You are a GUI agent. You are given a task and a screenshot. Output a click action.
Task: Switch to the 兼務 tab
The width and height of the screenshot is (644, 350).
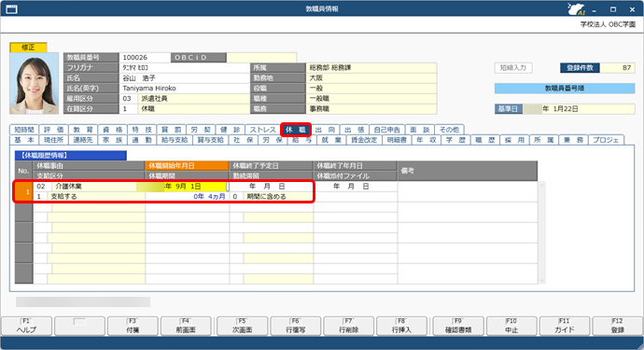(x=573, y=140)
